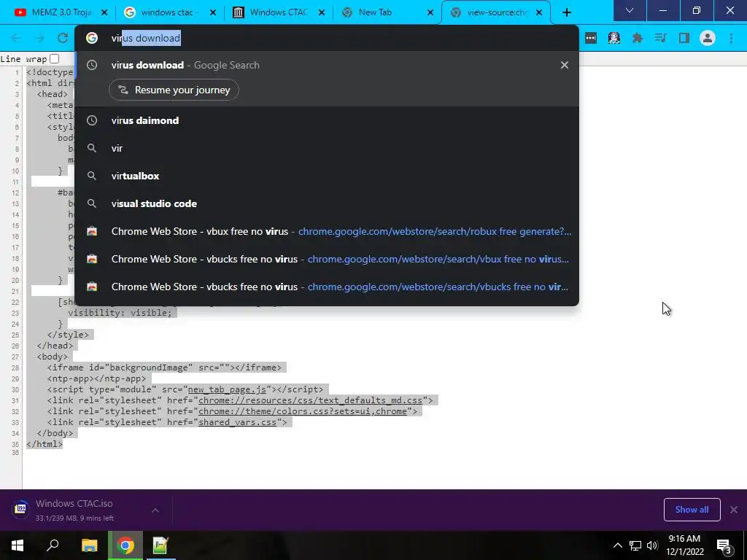The width and height of the screenshot is (747, 560).
Task: Click the browser forward arrow
Action: pos(39,38)
